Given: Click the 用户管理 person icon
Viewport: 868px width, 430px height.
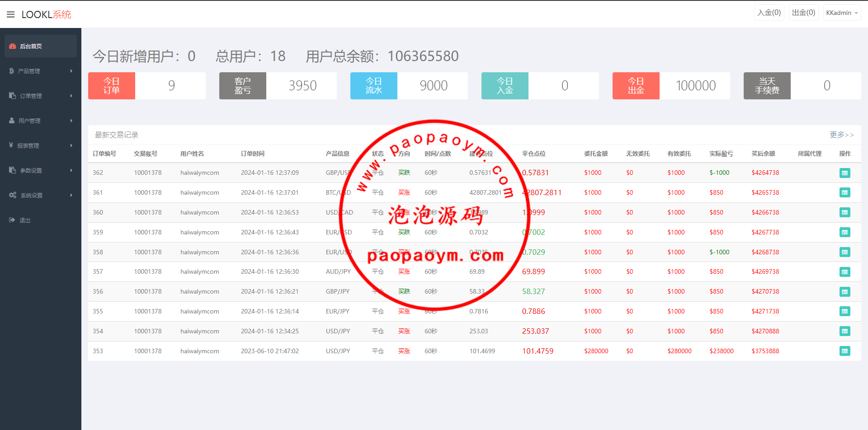Looking at the screenshot, I should pyautogui.click(x=12, y=121).
